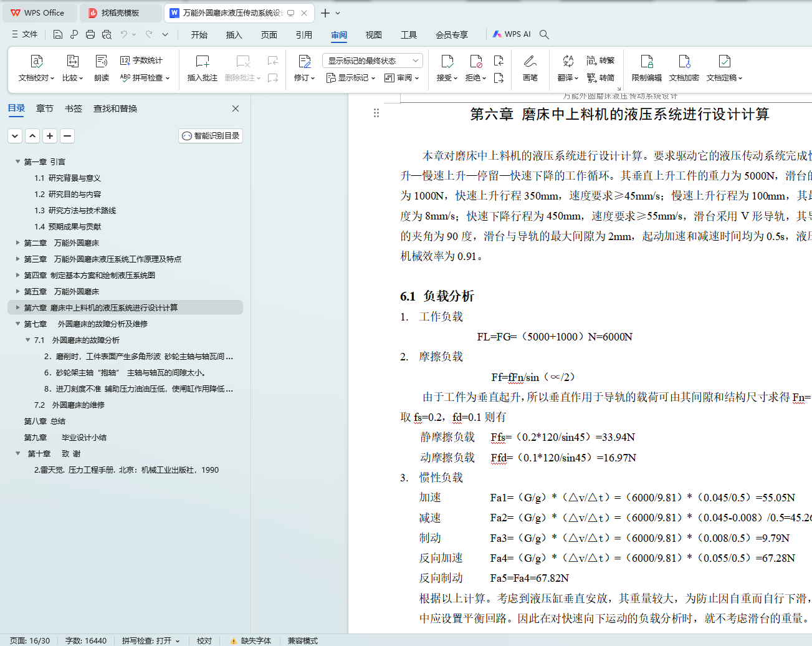This screenshot has width=812, height=646.
Task: Open 文档定稿 finalize document
Action: [x=724, y=69]
